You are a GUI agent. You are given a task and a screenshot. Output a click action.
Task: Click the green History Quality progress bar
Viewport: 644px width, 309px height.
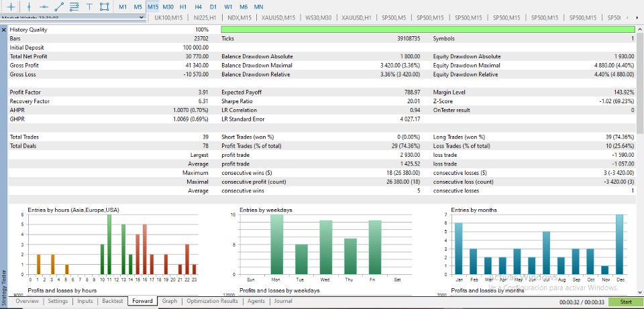tap(427, 29)
